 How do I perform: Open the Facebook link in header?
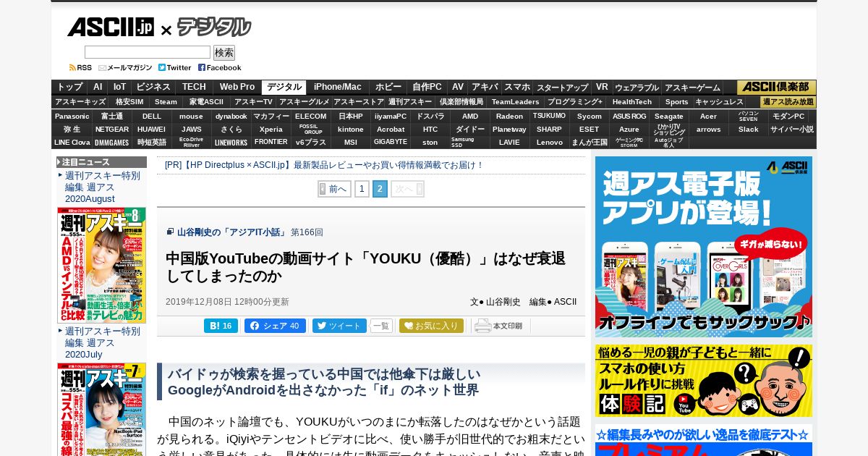[x=220, y=67]
